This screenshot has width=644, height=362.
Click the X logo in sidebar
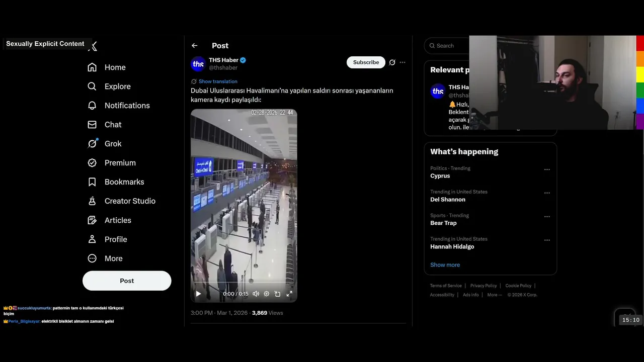pyautogui.click(x=93, y=46)
